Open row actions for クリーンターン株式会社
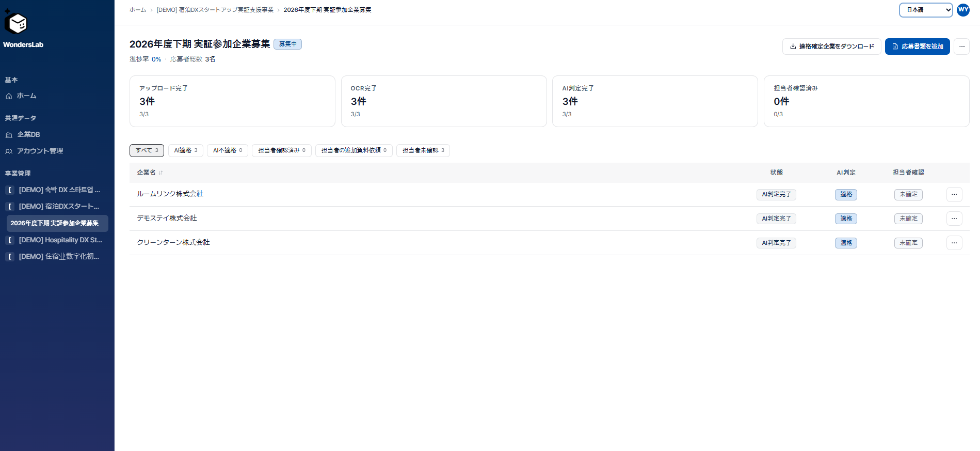Image resolution: width=980 pixels, height=451 pixels. tap(954, 243)
